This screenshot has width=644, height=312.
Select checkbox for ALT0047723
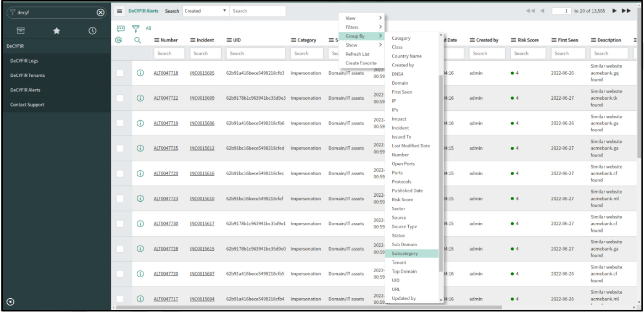pos(120,199)
